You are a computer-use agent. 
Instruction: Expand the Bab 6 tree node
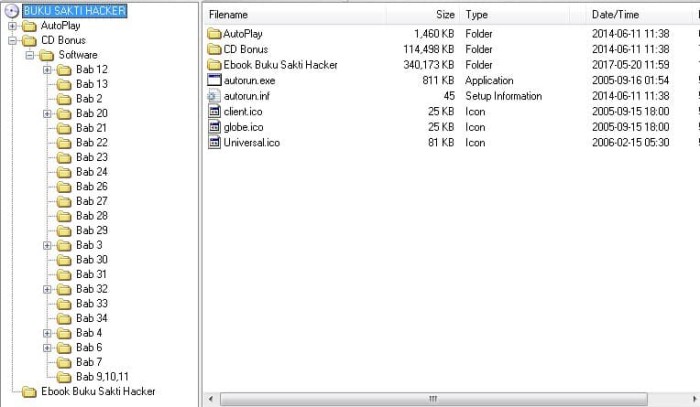pos(47,348)
